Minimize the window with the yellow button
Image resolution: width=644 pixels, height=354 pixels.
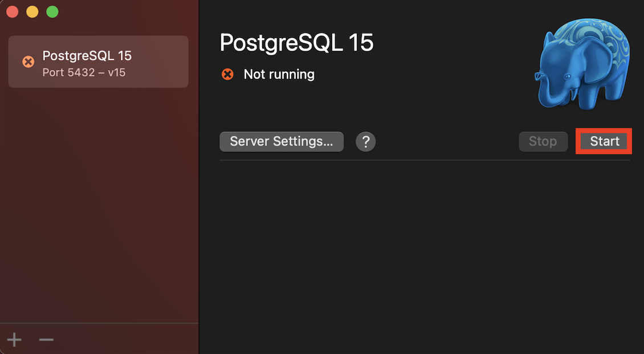(x=32, y=12)
